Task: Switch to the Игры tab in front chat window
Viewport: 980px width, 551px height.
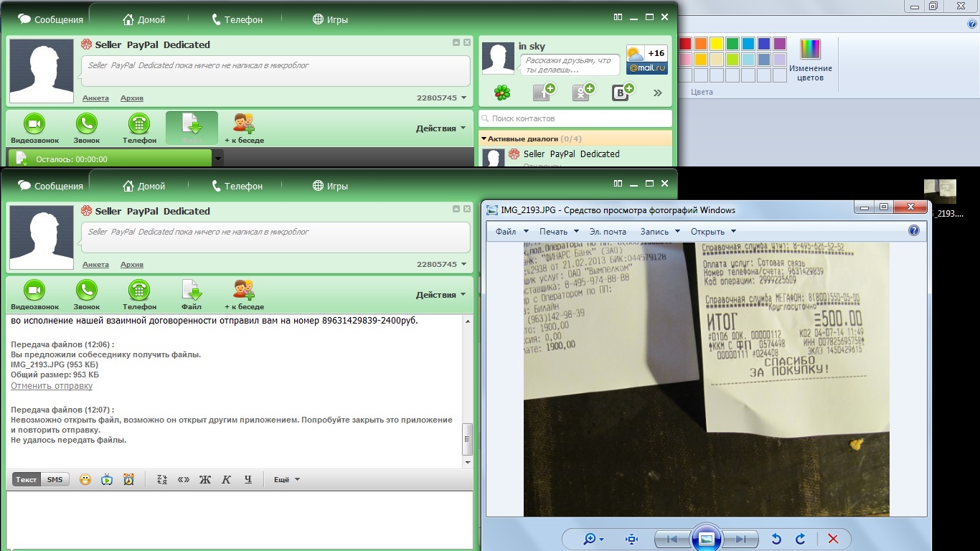Action: (x=330, y=186)
